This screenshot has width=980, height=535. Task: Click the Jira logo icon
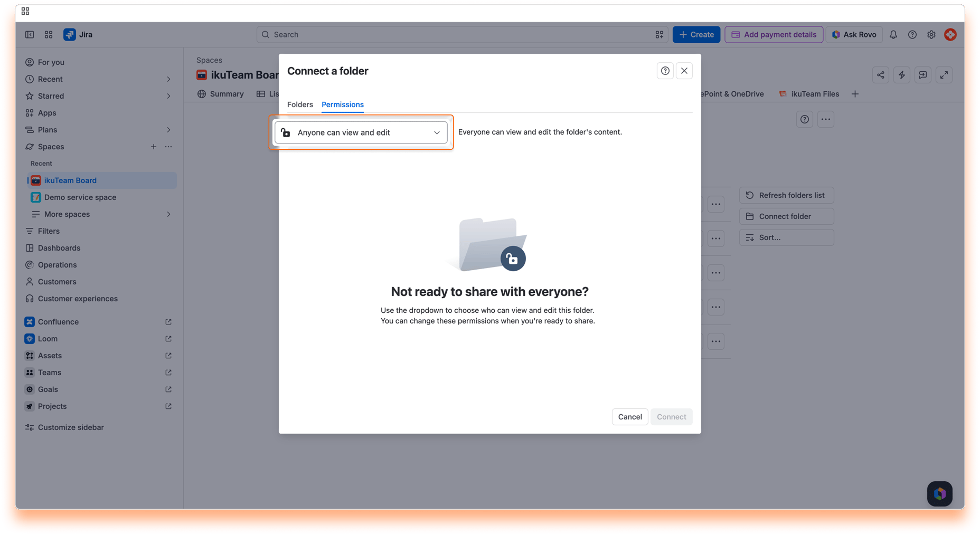(69, 34)
